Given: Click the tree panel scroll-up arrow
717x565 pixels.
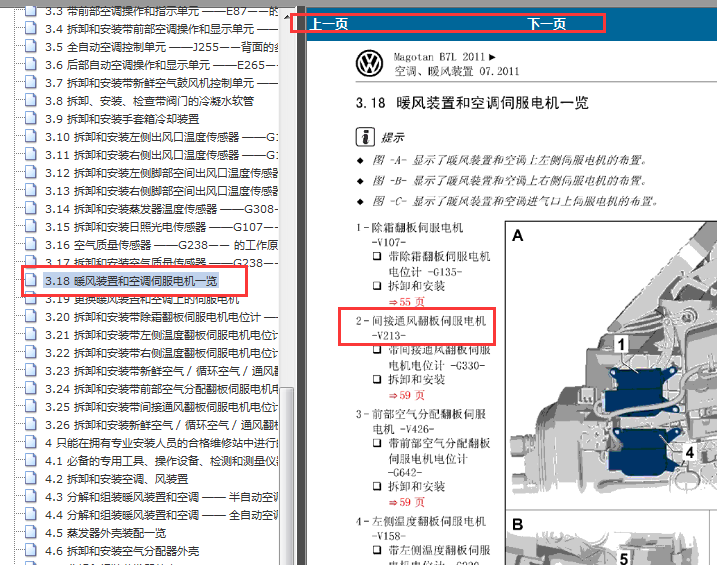Looking at the screenshot, I should [x=286, y=17].
